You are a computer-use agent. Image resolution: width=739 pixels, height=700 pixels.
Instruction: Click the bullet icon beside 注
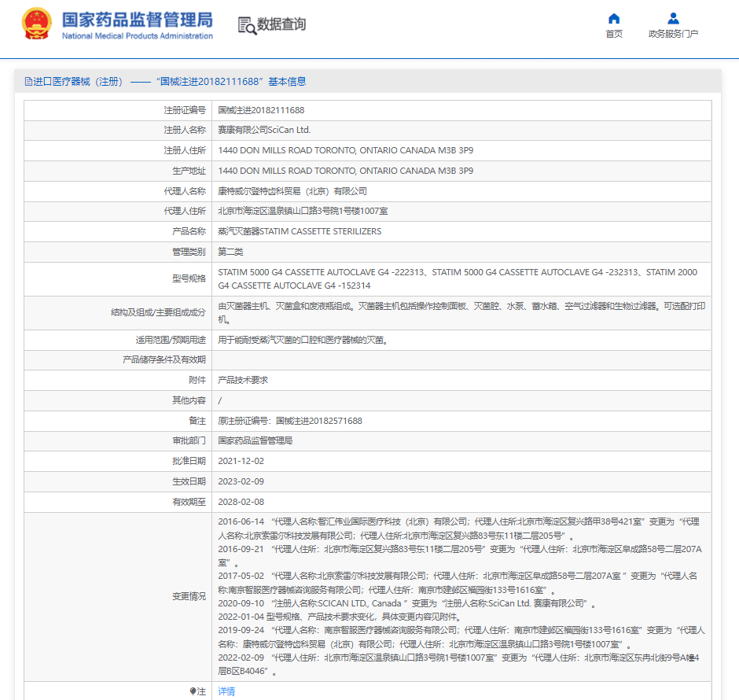click(193, 691)
